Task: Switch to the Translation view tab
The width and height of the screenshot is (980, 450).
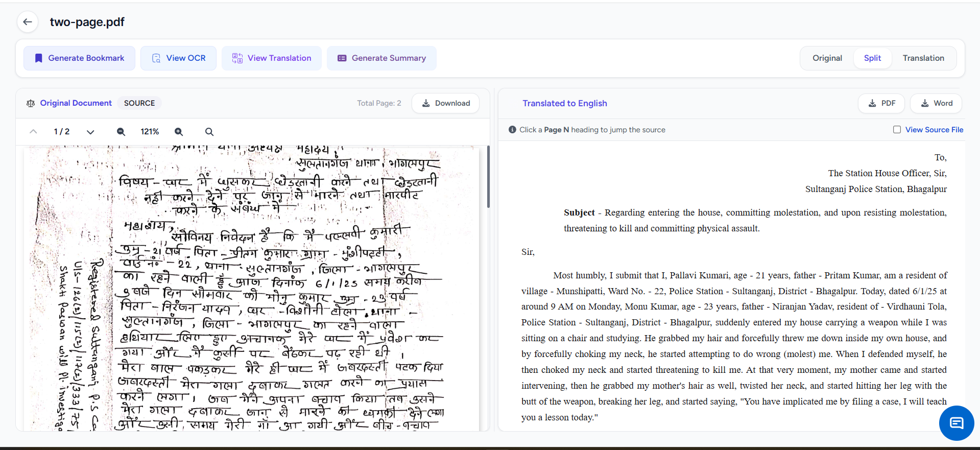Action: 923,58
